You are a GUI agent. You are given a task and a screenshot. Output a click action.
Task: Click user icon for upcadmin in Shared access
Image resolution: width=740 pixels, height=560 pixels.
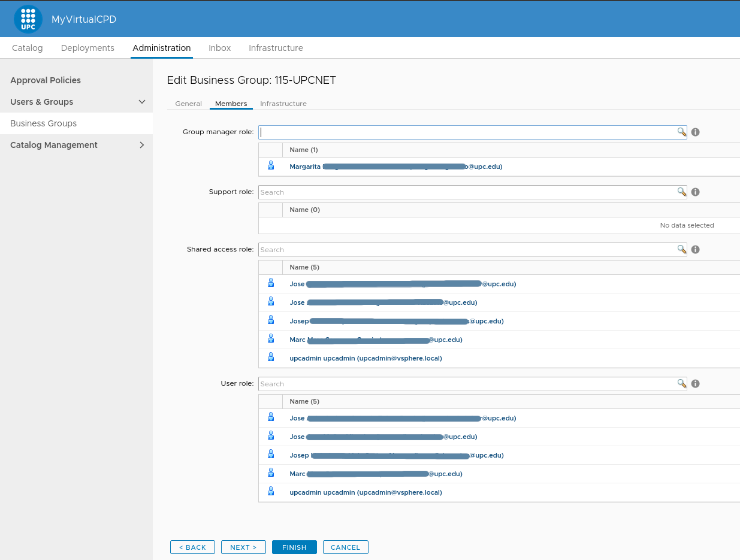pos(271,358)
